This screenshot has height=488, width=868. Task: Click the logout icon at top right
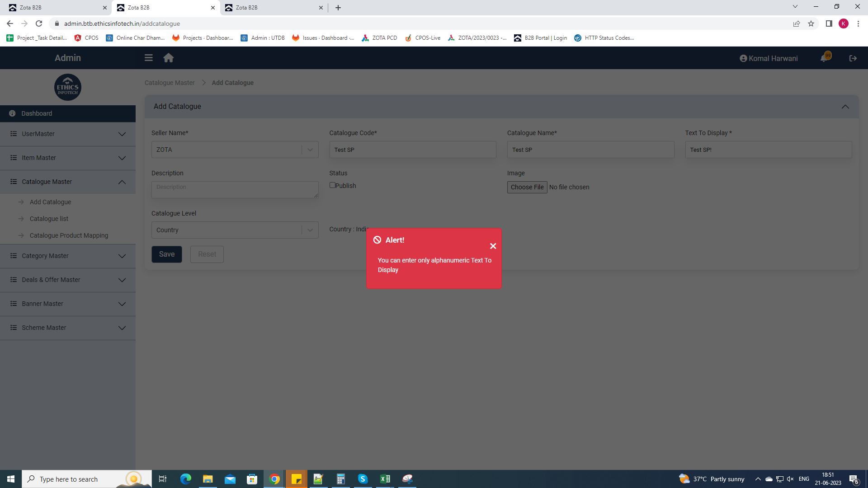[853, 58]
